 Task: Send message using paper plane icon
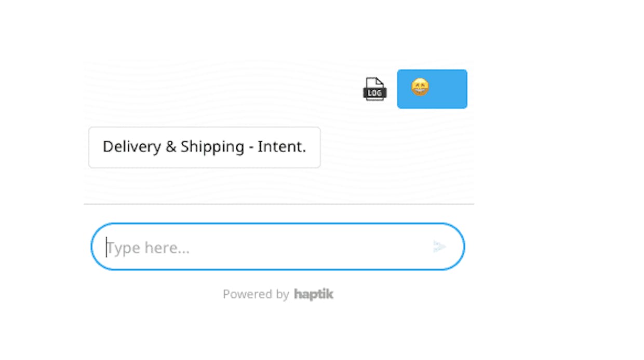439,247
